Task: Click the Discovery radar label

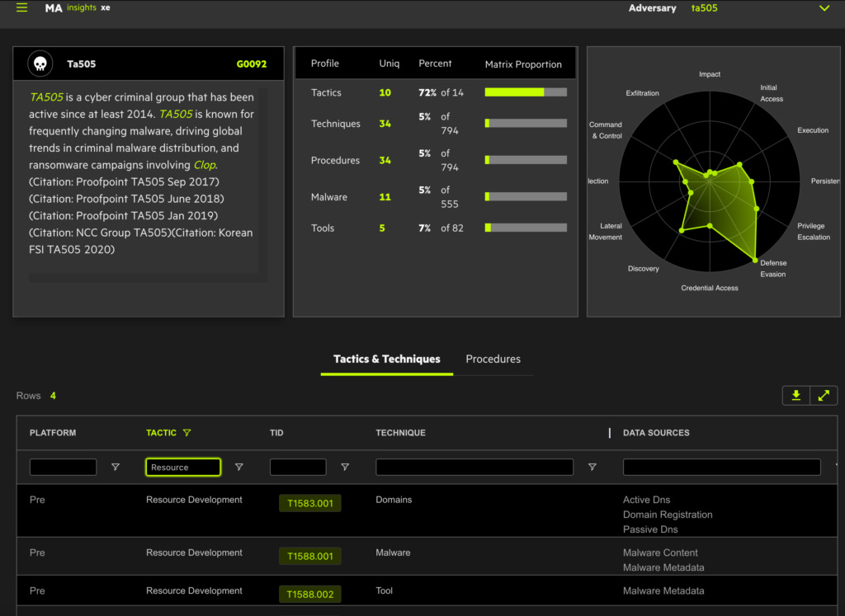Action: (x=643, y=269)
